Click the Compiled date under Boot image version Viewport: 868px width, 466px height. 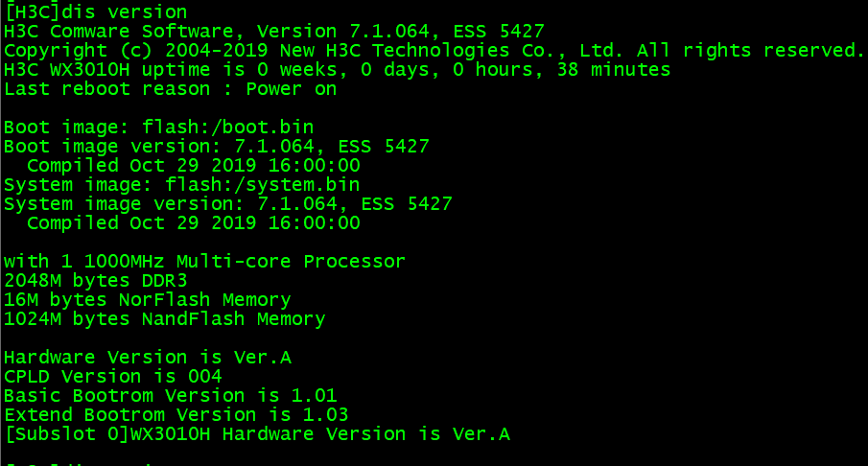(193, 166)
